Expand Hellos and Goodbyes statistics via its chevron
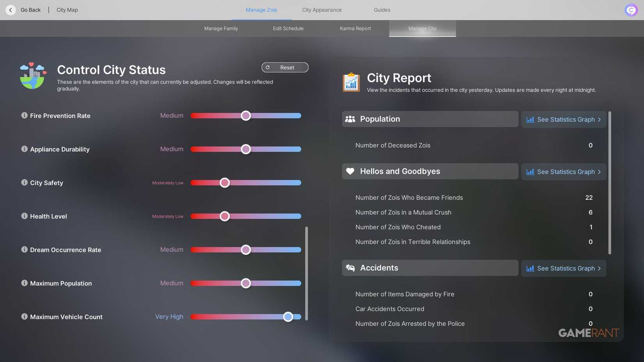The height and width of the screenshot is (362, 644). tap(600, 172)
